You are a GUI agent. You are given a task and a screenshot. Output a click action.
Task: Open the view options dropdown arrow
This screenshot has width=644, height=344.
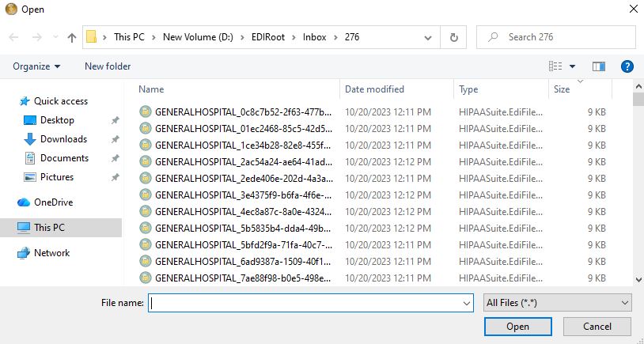572,66
